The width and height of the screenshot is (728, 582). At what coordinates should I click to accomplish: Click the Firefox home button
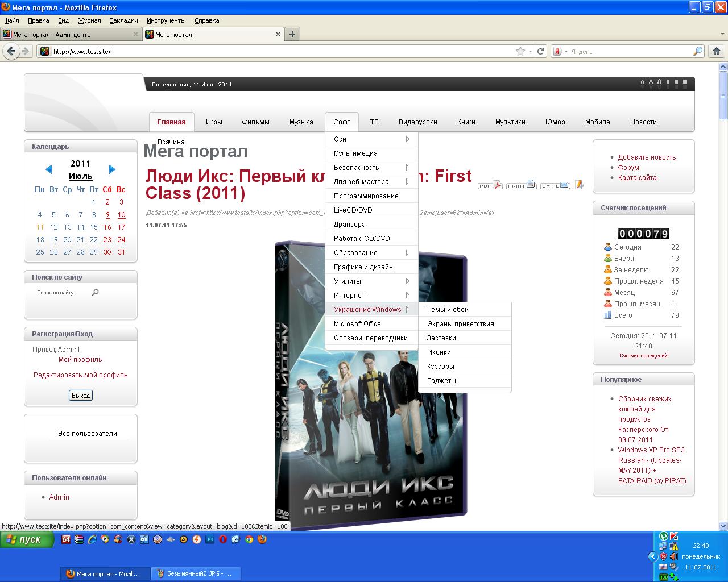[716, 51]
